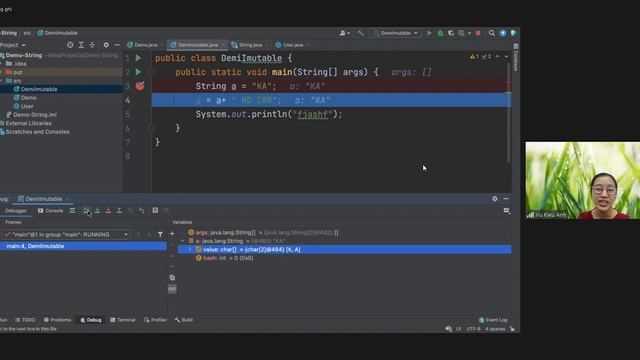The height and width of the screenshot is (360, 640).
Task: Select the main:4, DemiImutable stack frame
Action: click(83, 246)
